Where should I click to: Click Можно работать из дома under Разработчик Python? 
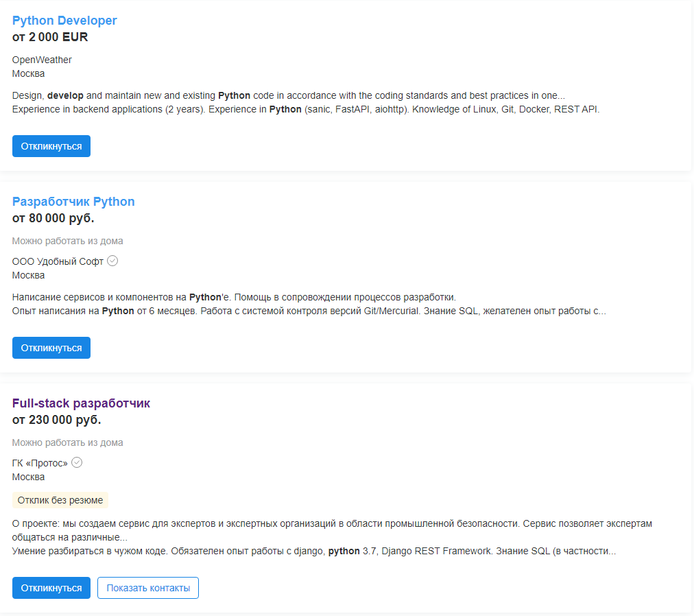(x=67, y=241)
